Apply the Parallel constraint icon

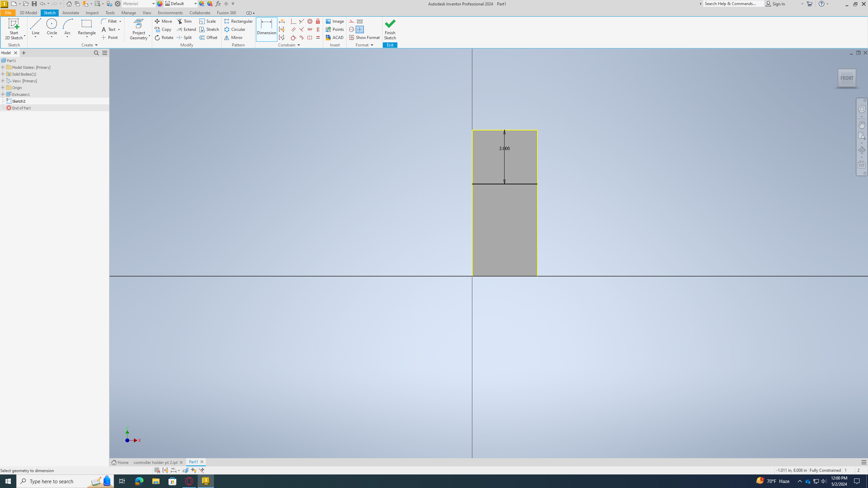(294, 29)
